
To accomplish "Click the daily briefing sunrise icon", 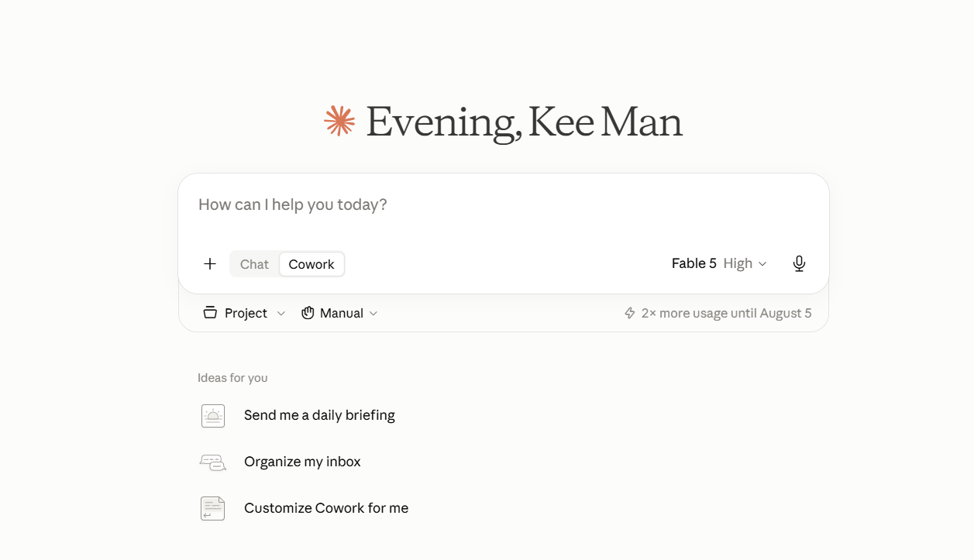I will [x=213, y=416].
